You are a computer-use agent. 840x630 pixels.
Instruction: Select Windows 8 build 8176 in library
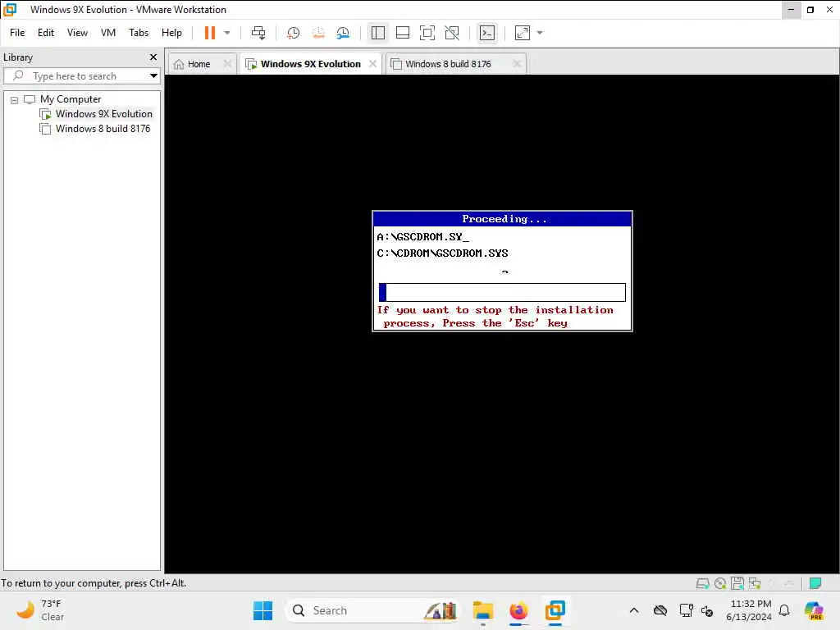[x=103, y=129]
